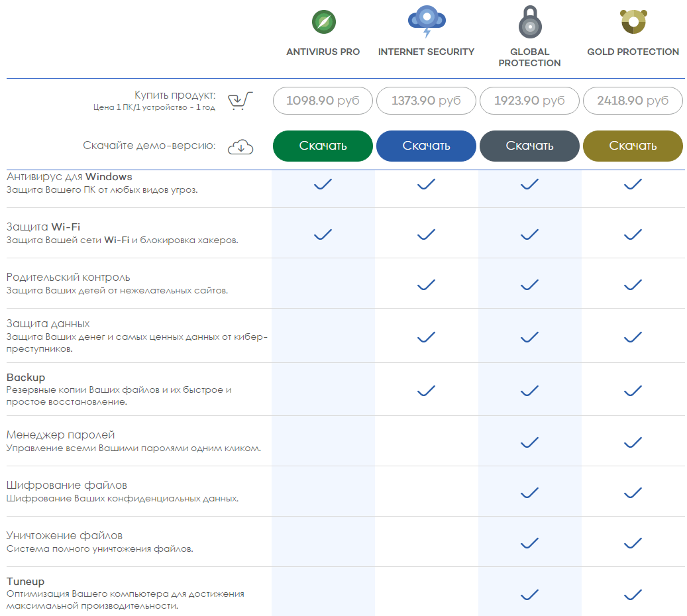
Task: Buy Global Protection for 1923.90 руб
Action: coord(530,101)
